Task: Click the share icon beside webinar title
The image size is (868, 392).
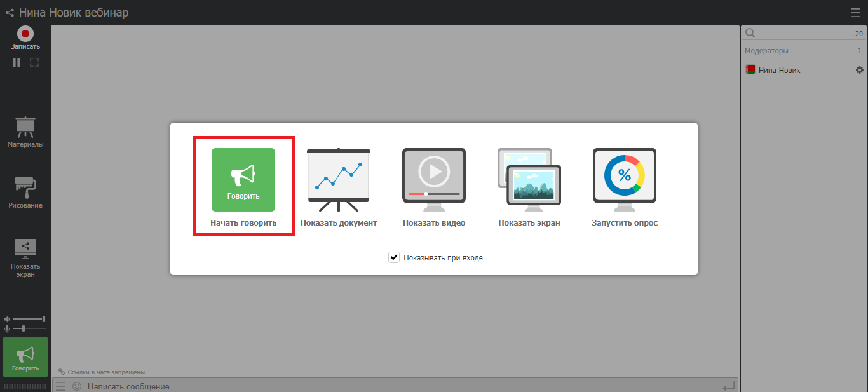Action: [x=10, y=13]
